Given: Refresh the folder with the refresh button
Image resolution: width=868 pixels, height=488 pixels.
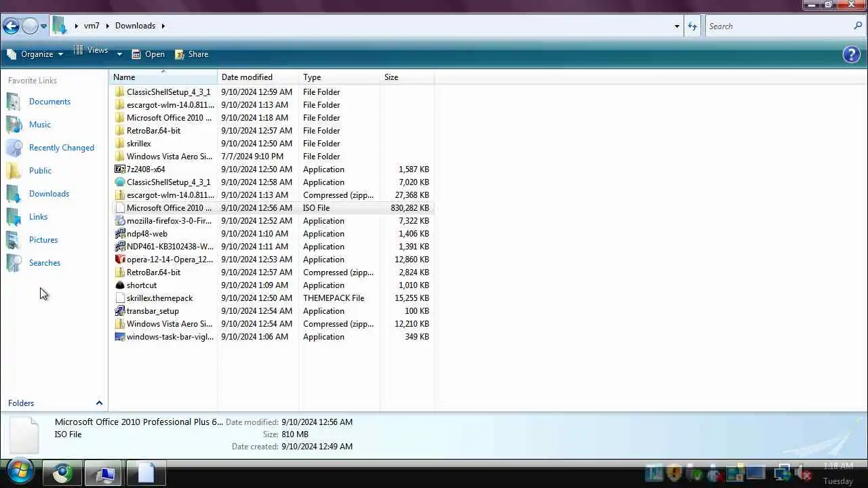Looking at the screenshot, I should tap(692, 26).
